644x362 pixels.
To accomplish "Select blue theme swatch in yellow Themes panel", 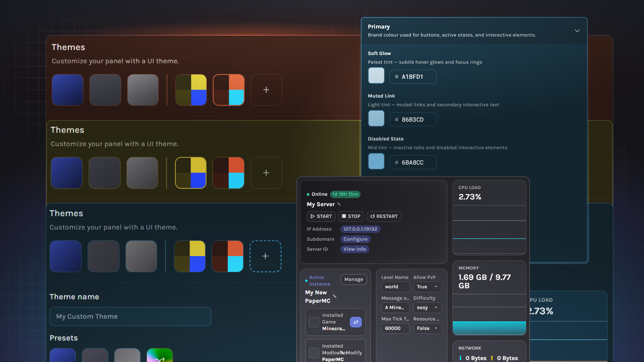I will coord(66,173).
